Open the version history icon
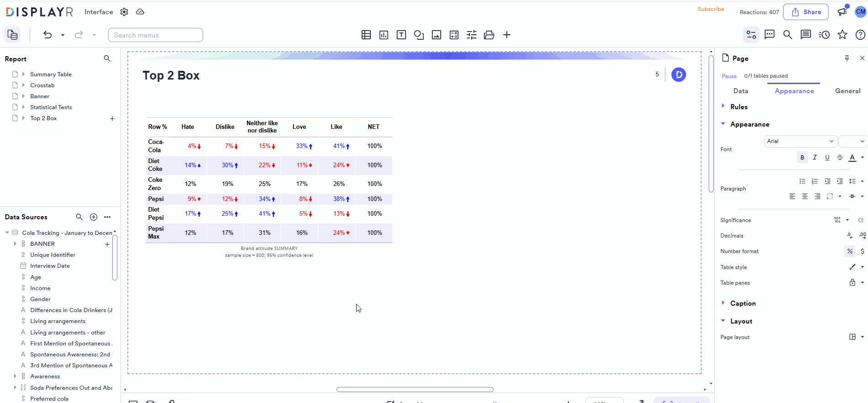 tap(824, 35)
